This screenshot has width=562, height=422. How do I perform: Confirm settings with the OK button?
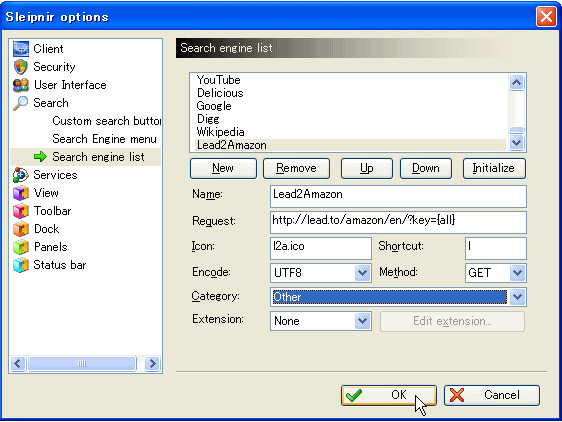389,395
